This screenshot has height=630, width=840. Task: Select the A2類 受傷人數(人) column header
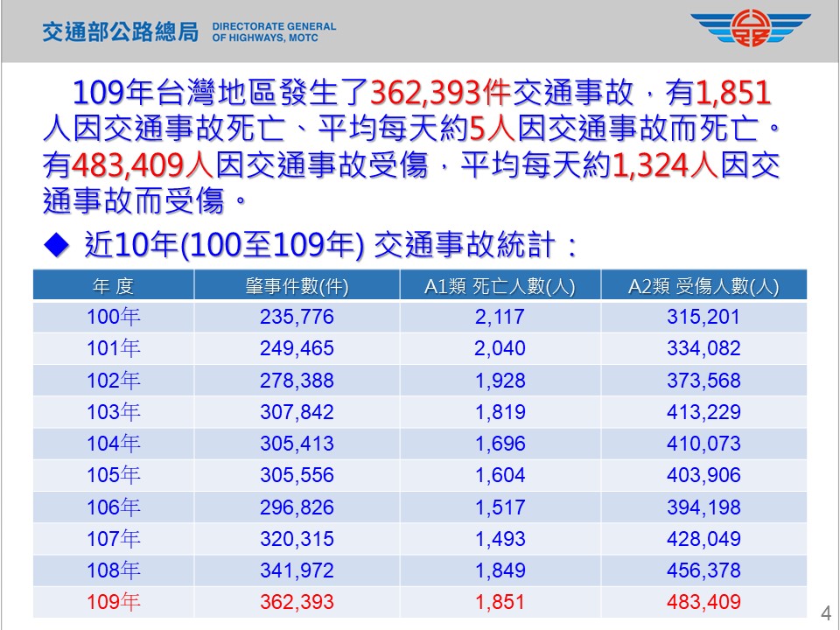pyautogui.click(x=703, y=286)
